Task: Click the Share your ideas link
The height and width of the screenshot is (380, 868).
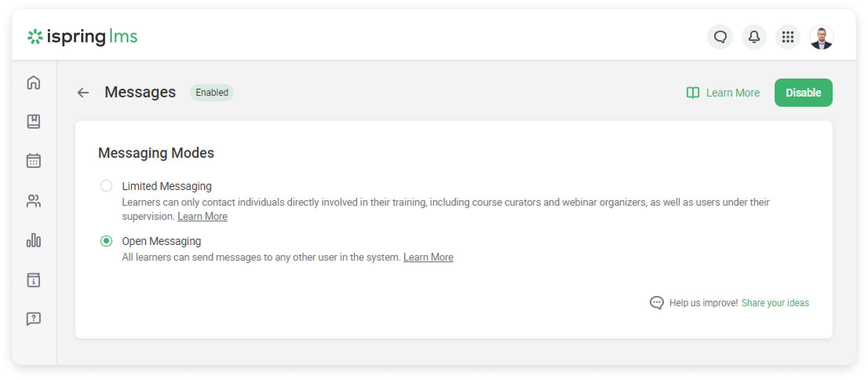Action: pyautogui.click(x=775, y=303)
